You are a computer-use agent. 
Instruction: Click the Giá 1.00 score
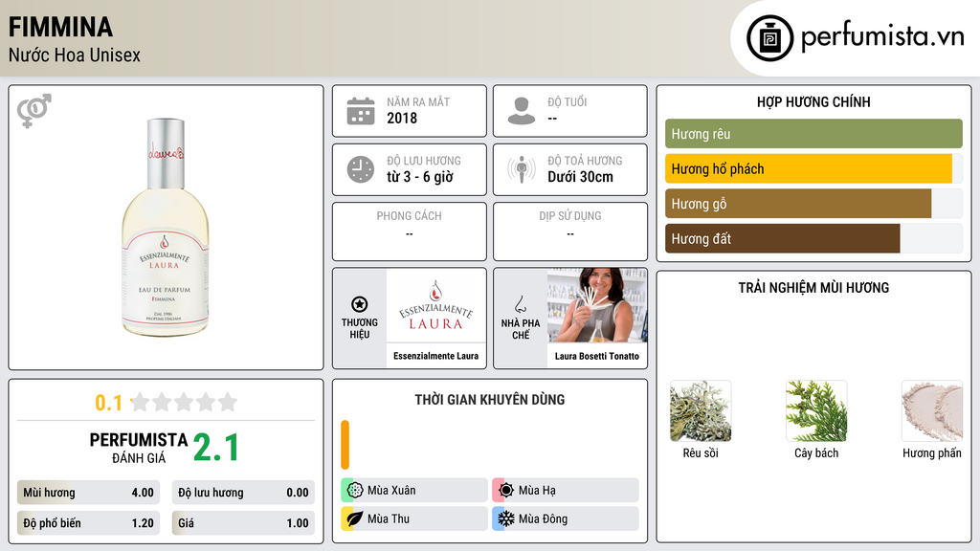pyautogui.click(x=243, y=523)
